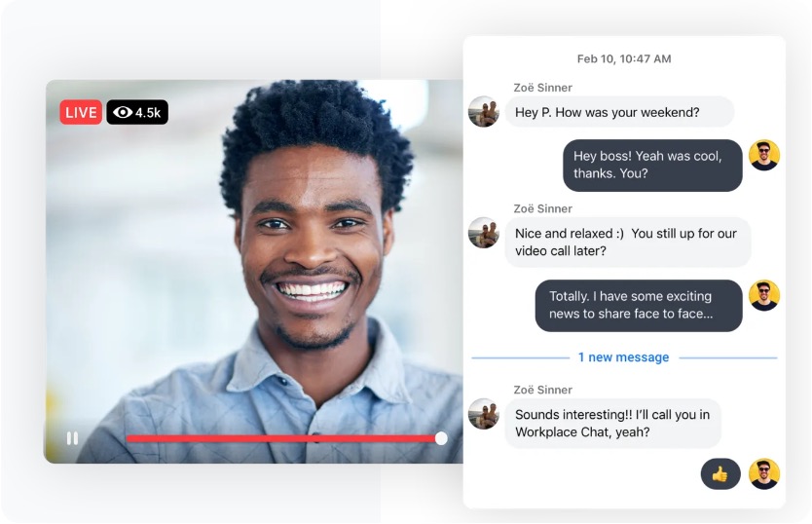Click the Zoë Sinner name above first message
This screenshot has height=524, width=812.
pos(542,87)
